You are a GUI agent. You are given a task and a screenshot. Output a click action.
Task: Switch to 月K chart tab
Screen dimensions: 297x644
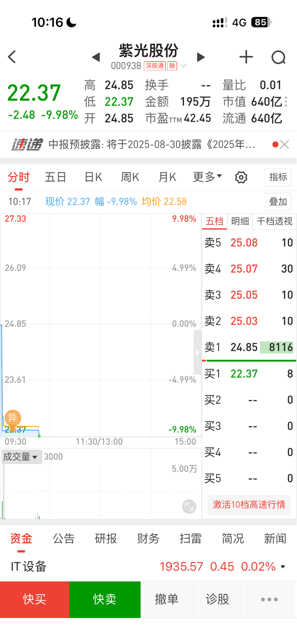point(167,177)
